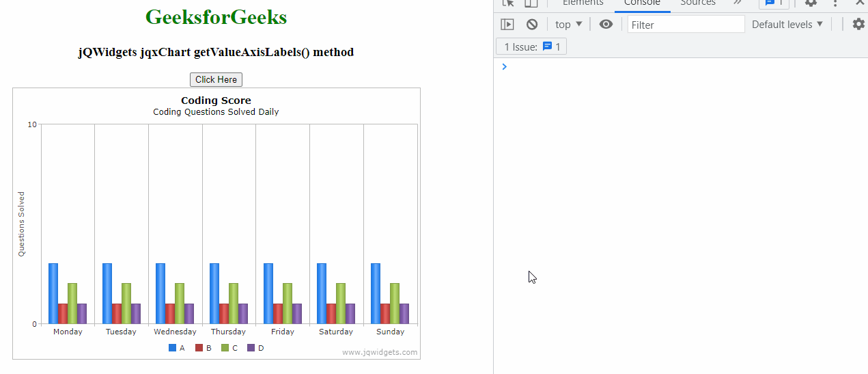The width and height of the screenshot is (868, 374).
Task: Click Saturday's green C bar
Action: tap(341, 304)
